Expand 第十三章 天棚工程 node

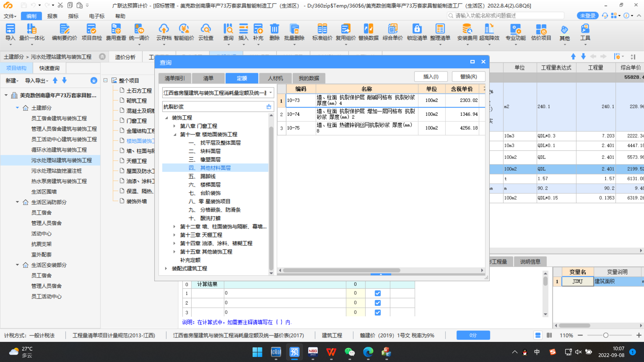click(x=174, y=235)
